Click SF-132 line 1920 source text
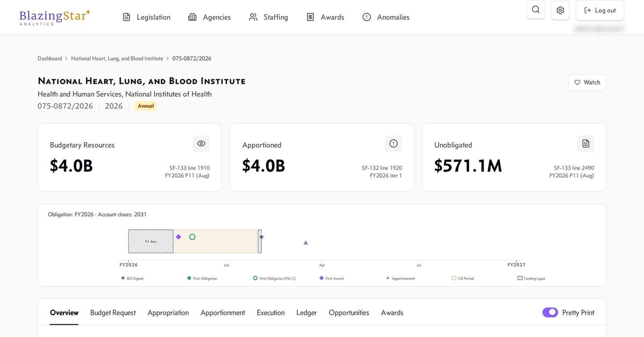 (x=382, y=168)
